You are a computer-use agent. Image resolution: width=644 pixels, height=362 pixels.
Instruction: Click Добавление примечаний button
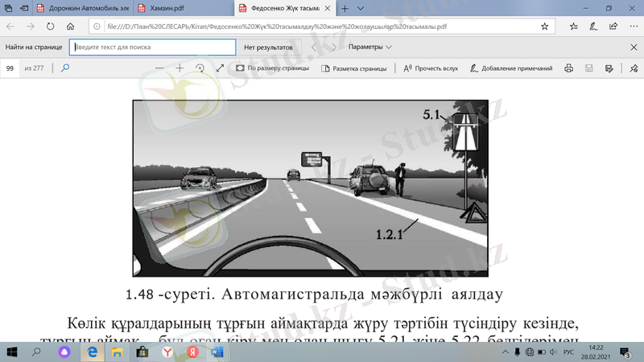coord(511,68)
